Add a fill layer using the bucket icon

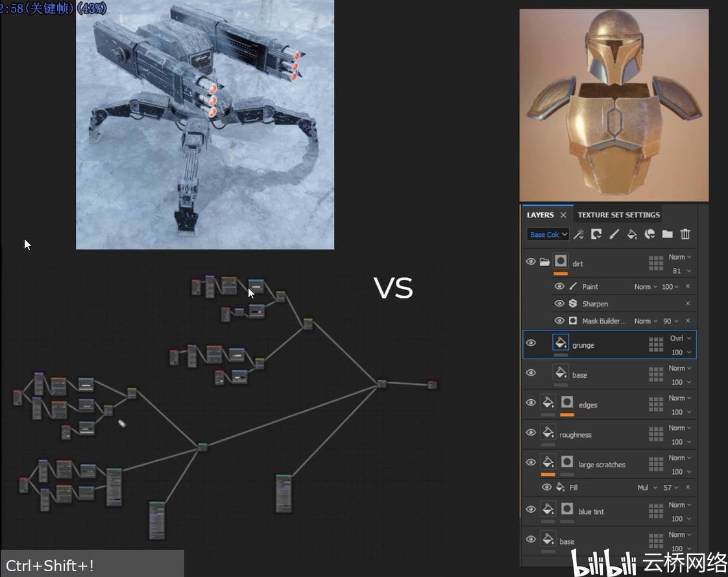632,234
